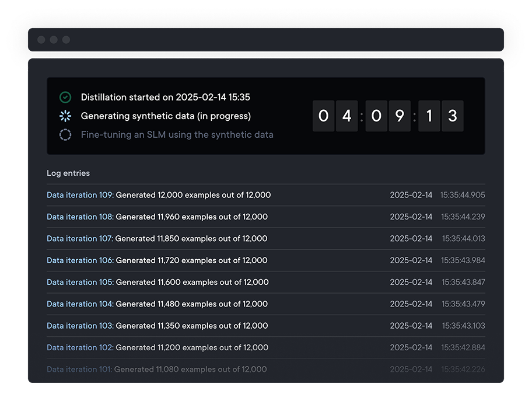Open Data iteration 109 log entry
Screen dimensions: 532x411
tap(78, 195)
